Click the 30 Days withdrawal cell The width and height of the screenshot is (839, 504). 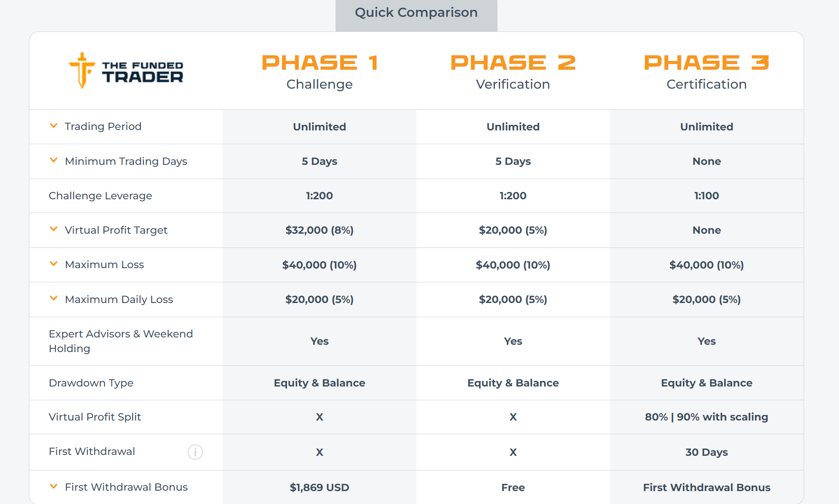pyautogui.click(x=706, y=452)
